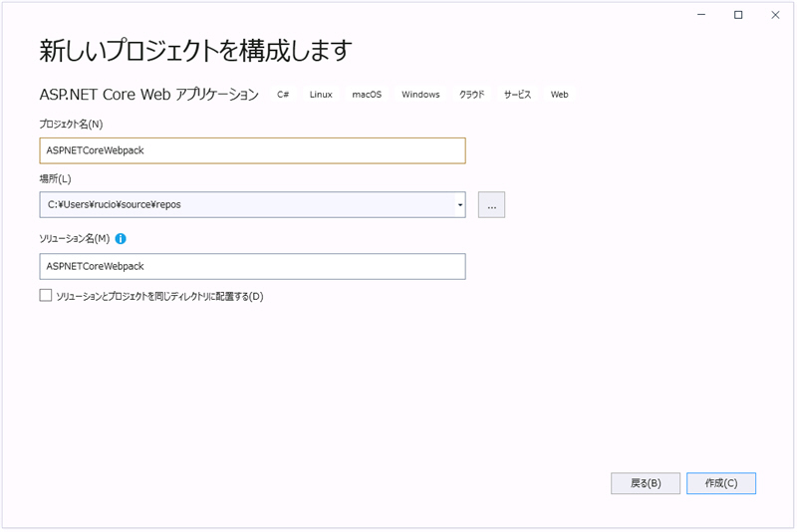Click the Web tag

click(559, 95)
